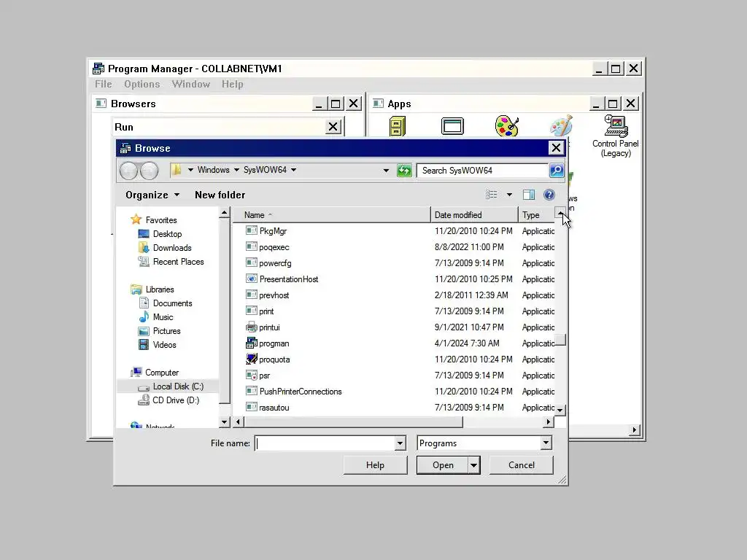
Task: Expand the Organize dropdown
Action: (x=152, y=195)
